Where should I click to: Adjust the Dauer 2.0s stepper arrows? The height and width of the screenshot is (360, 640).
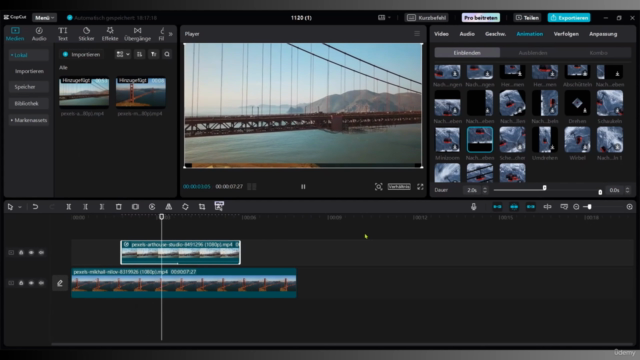[485, 190]
